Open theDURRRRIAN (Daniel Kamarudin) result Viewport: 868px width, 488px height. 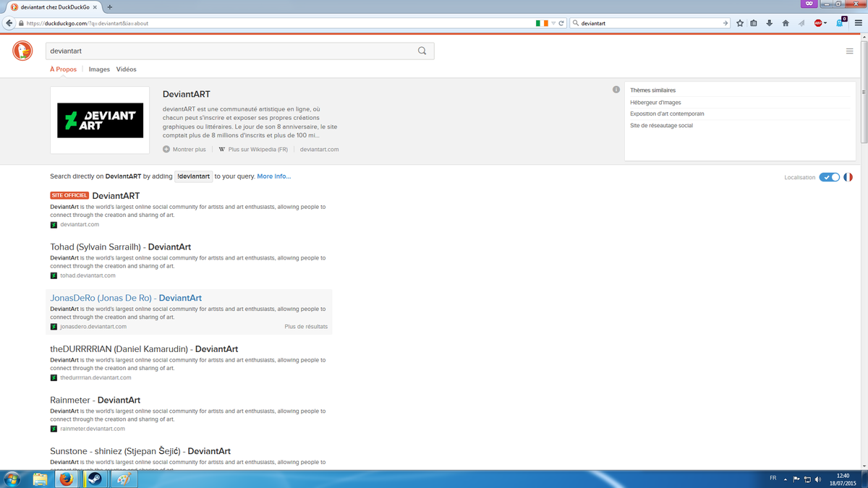[144, 349]
